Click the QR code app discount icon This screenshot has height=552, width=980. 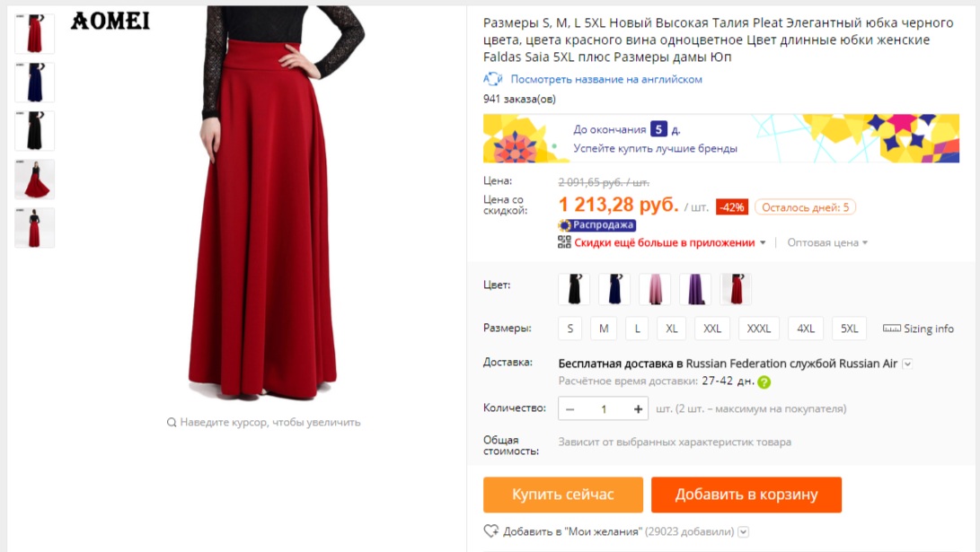tap(564, 242)
